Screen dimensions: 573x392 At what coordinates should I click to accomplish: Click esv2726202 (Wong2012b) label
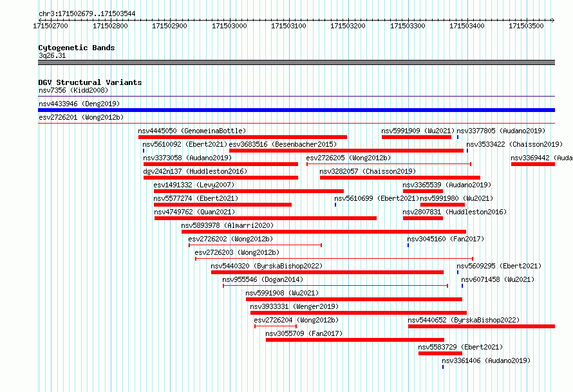pos(230,239)
